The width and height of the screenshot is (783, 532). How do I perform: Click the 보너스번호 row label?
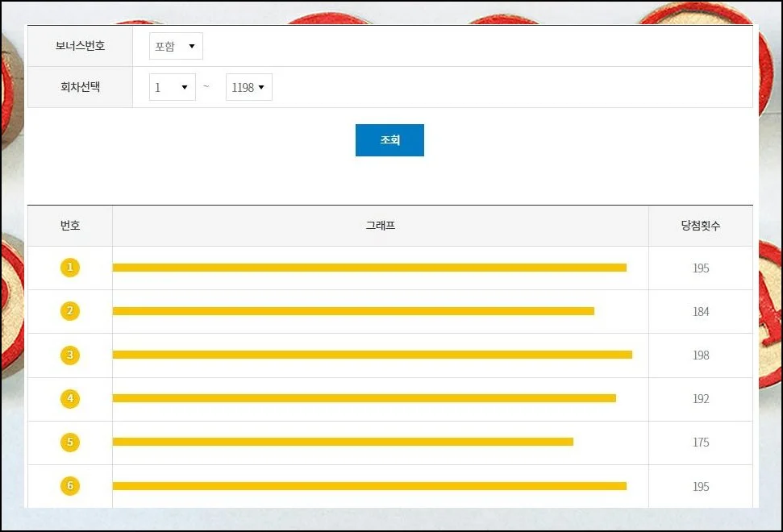pyautogui.click(x=78, y=46)
